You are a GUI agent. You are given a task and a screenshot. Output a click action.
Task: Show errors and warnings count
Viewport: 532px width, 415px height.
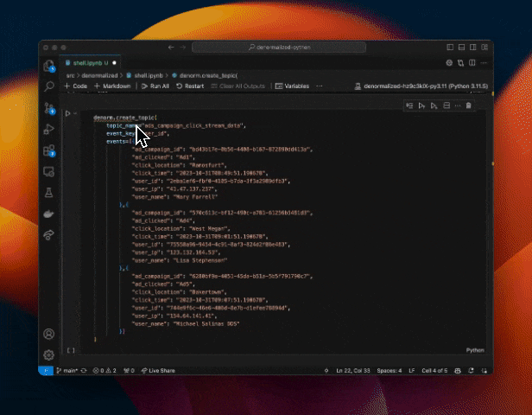pos(104,371)
